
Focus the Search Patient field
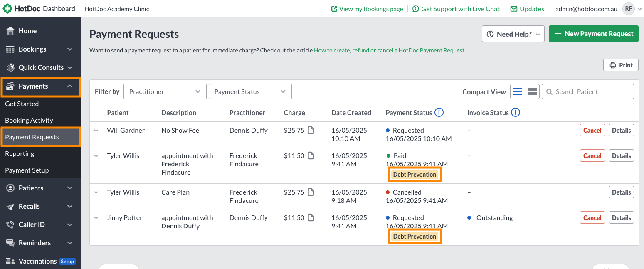(588, 91)
